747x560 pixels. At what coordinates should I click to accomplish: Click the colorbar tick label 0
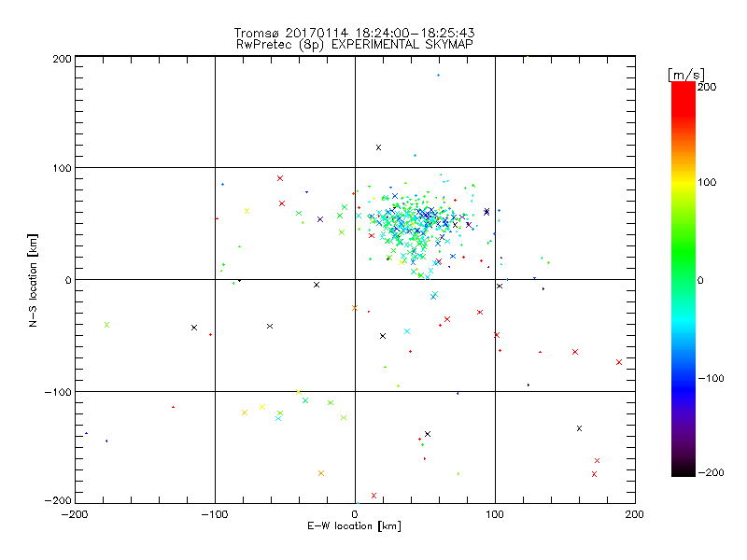point(700,280)
